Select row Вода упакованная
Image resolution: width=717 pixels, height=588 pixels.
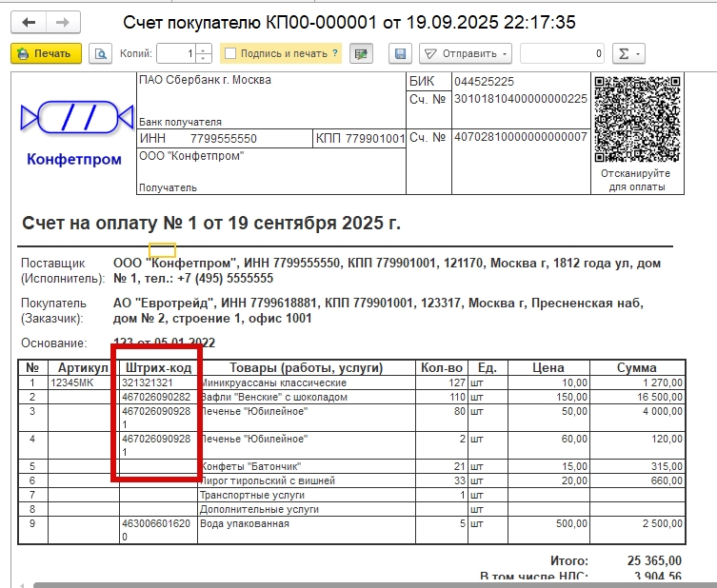click(x=351, y=530)
